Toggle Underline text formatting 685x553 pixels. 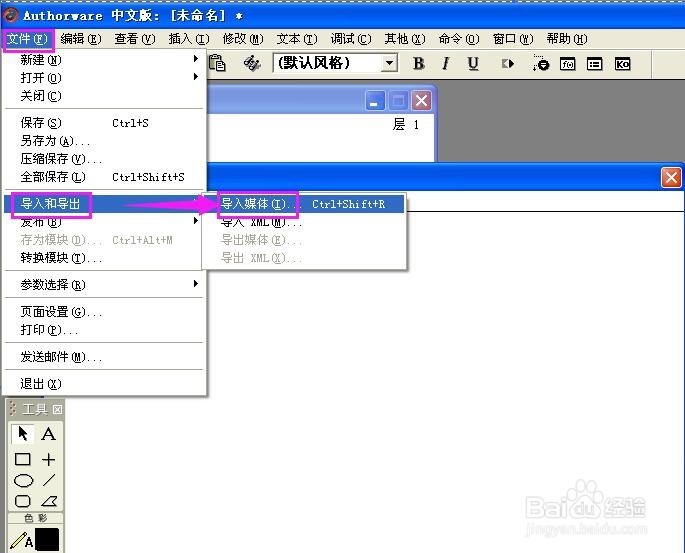point(473,64)
